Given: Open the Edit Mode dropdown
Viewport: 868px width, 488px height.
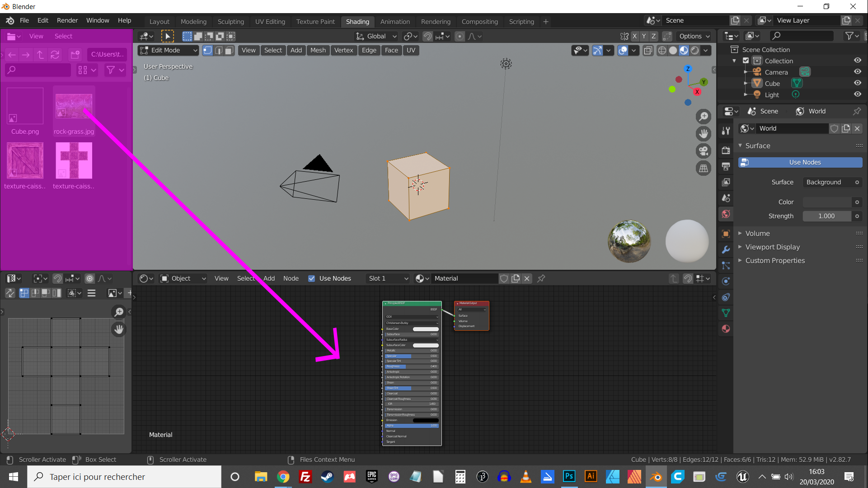Looking at the screenshot, I should point(169,50).
